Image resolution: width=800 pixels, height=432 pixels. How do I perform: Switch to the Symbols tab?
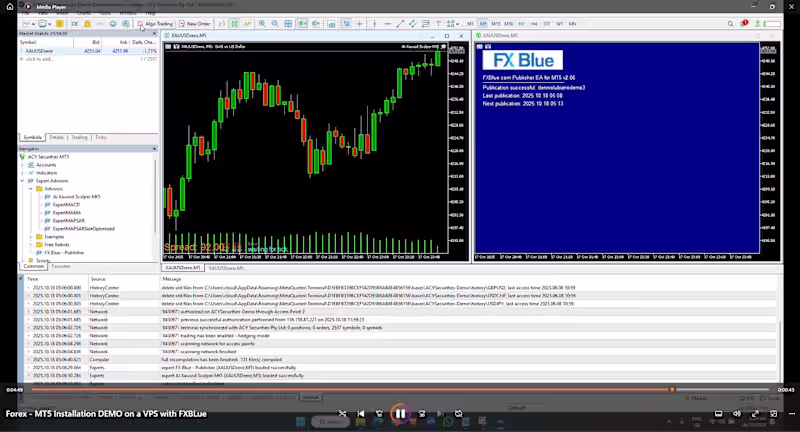32,138
